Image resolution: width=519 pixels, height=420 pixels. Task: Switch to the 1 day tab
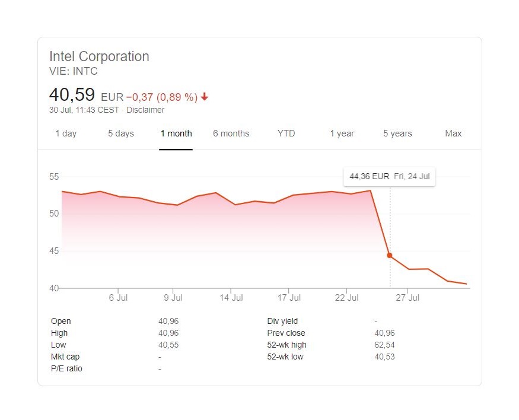click(66, 133)
